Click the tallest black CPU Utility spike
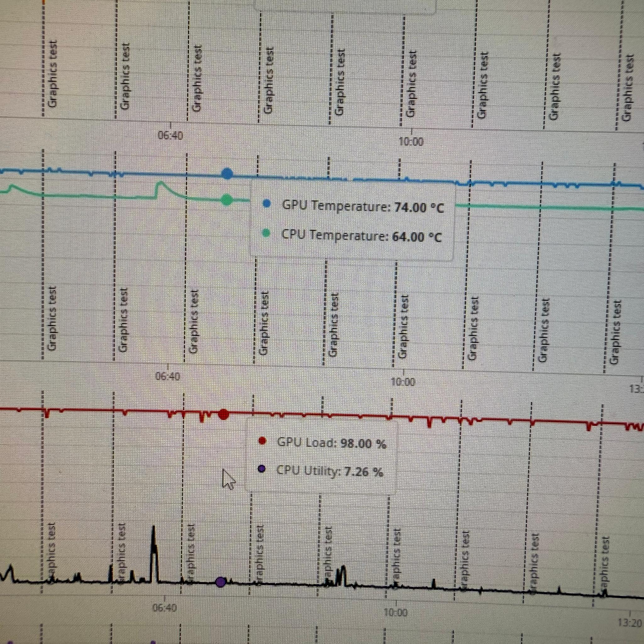The height and width of the screenshot is (644, 644). pyautogui.click(x=154, y=554)
